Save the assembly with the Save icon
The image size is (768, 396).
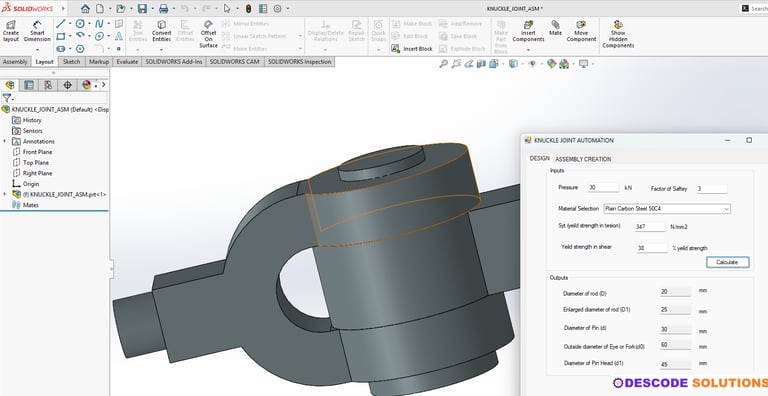142,8
